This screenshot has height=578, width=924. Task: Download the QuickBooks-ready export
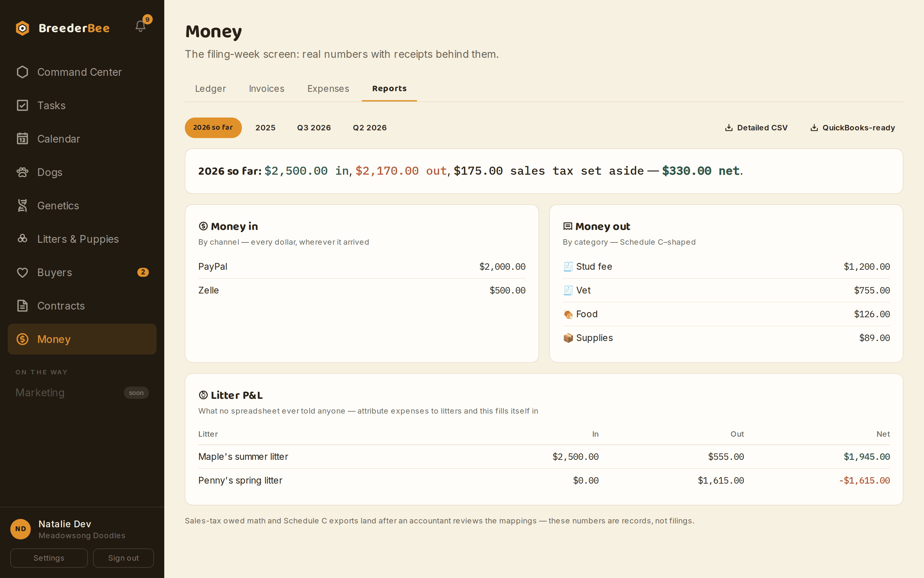click(x=852, y=128)
